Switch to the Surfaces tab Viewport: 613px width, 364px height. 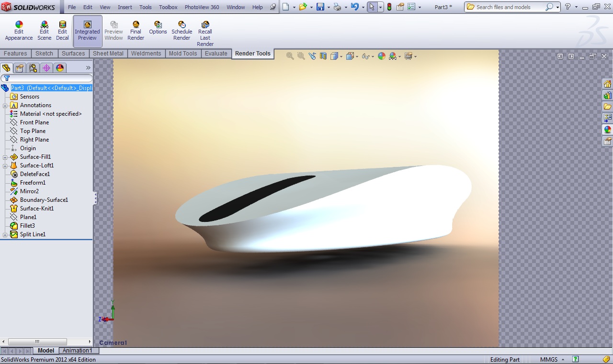point(73,53)
